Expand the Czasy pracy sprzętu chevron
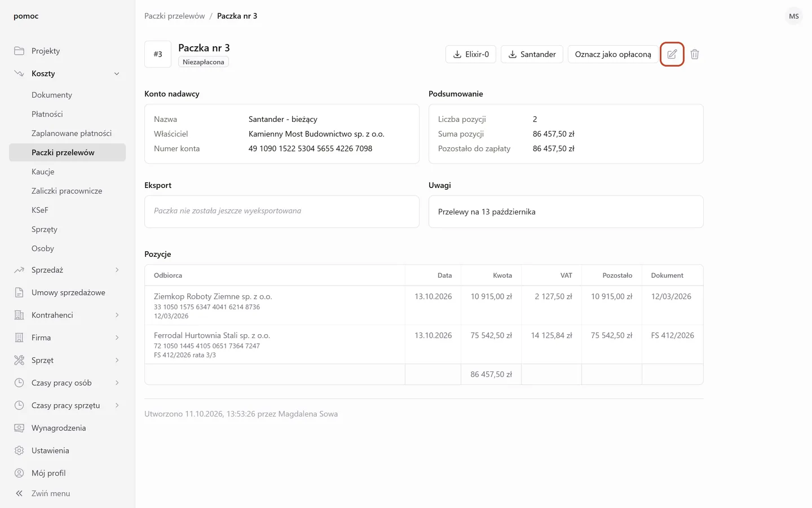 pos(117,405)
